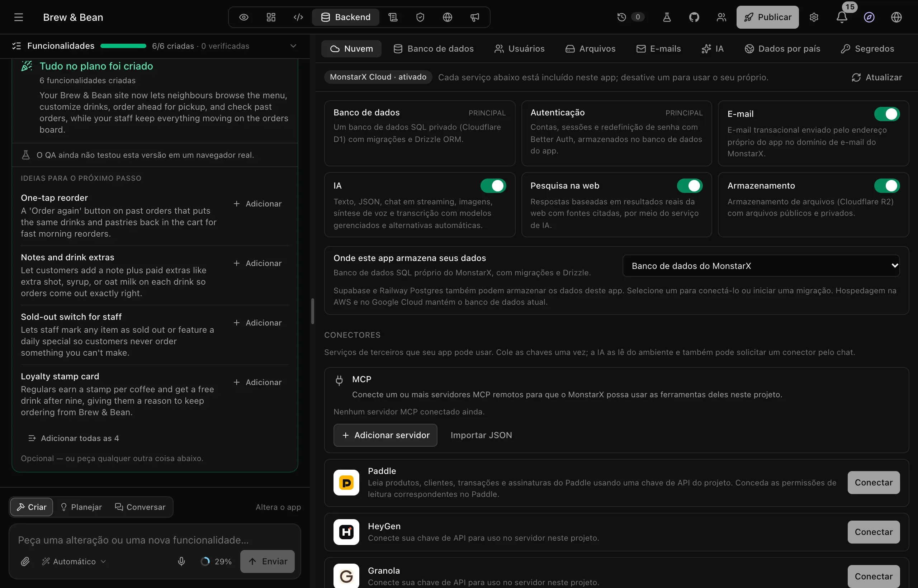
Task: Add Notes and drink extras idea
Action: pos(258,263)
